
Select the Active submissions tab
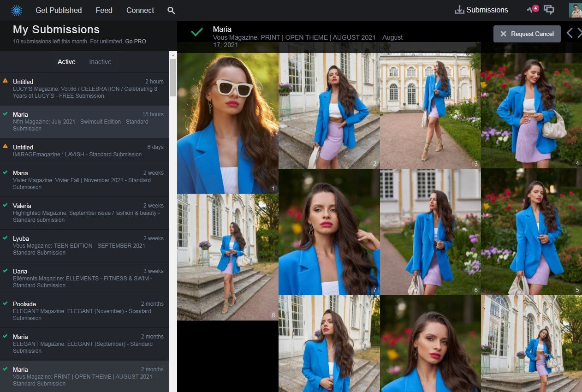66,62
